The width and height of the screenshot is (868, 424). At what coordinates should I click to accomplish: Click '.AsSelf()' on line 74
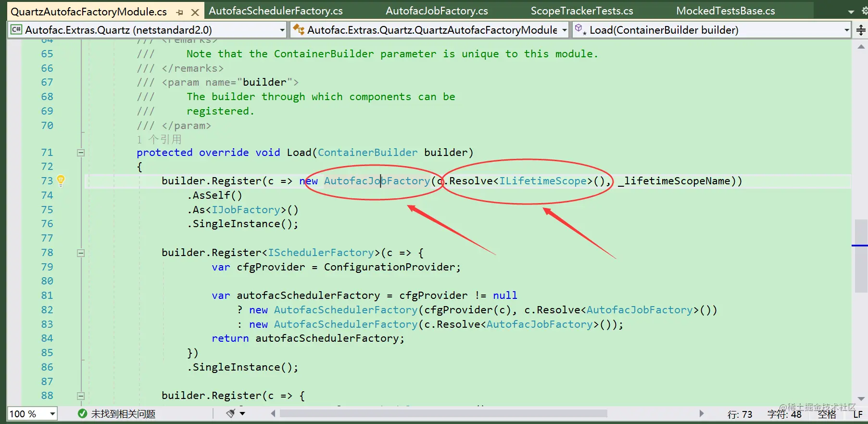click(214, 195)
